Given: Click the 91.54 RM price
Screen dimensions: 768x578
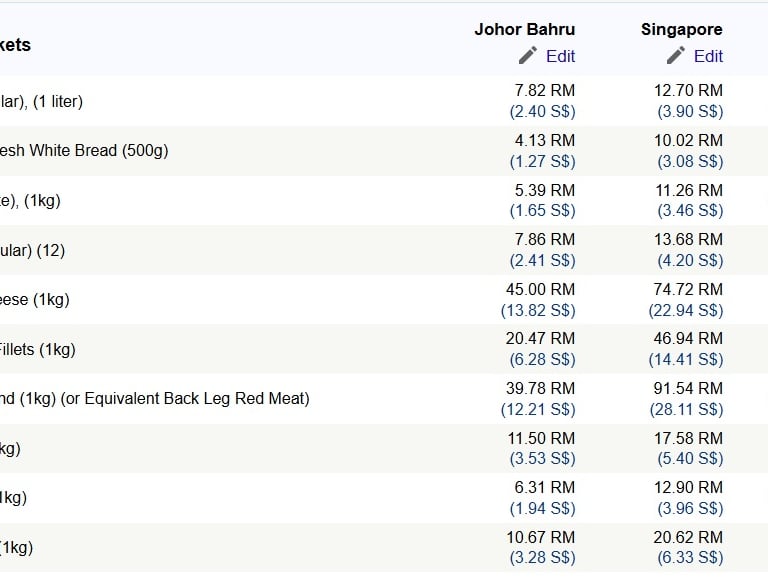Looking at the screenshot, I should pyautogui.click(x=688, y=388).
